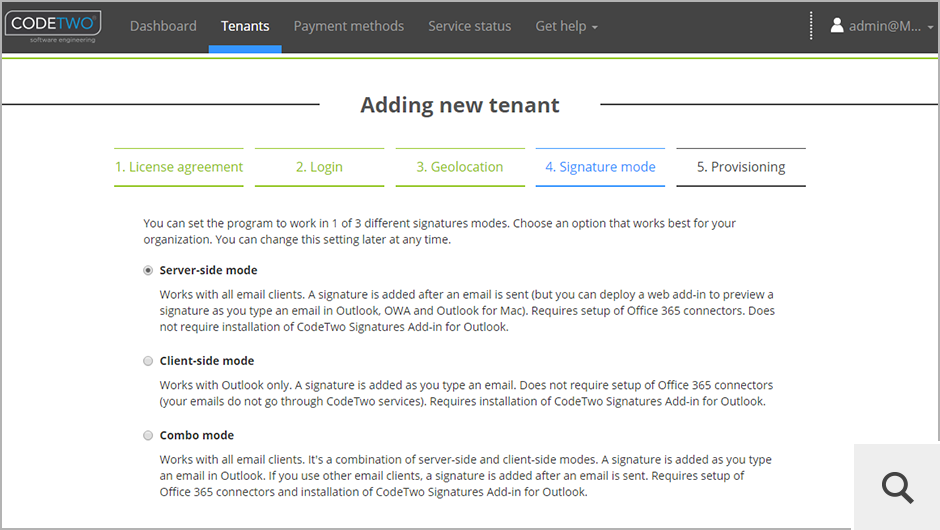Select step 4 Signature mode
This screenshot has height=530, width=940.
point(600,167)
